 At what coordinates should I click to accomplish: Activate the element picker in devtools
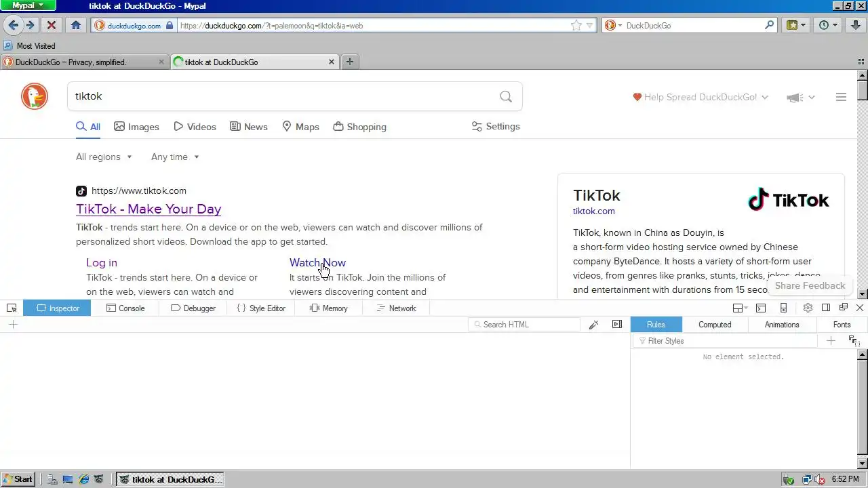click(x=12, y=308)
